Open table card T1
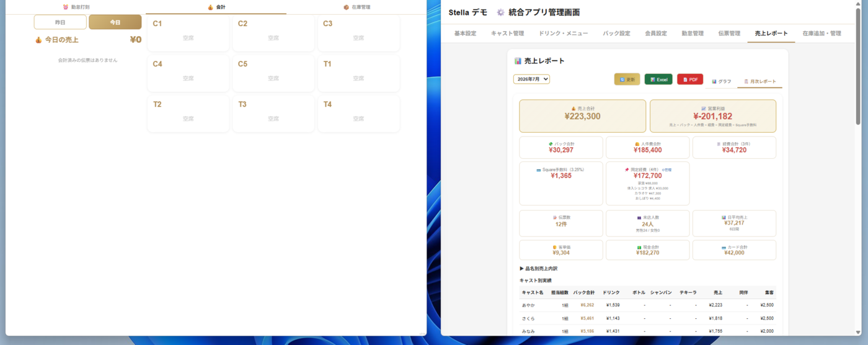The image size is (868, 345). [x=358, y=73]
